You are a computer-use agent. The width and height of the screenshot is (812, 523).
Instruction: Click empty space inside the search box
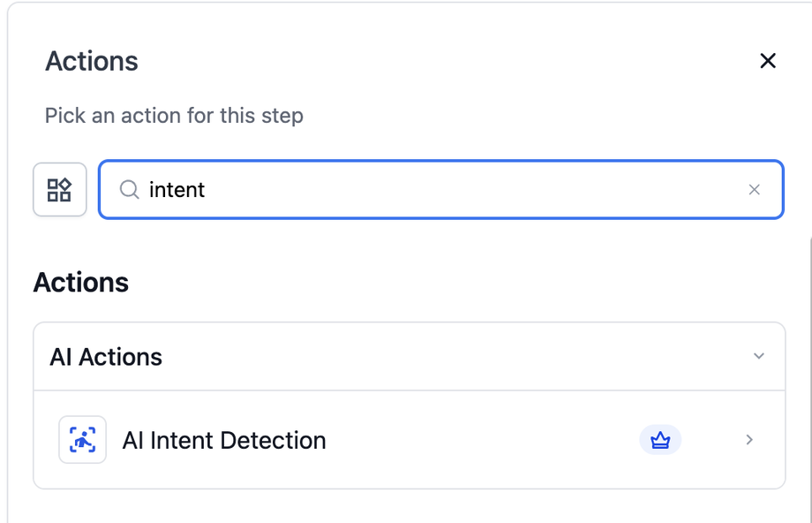466,190
